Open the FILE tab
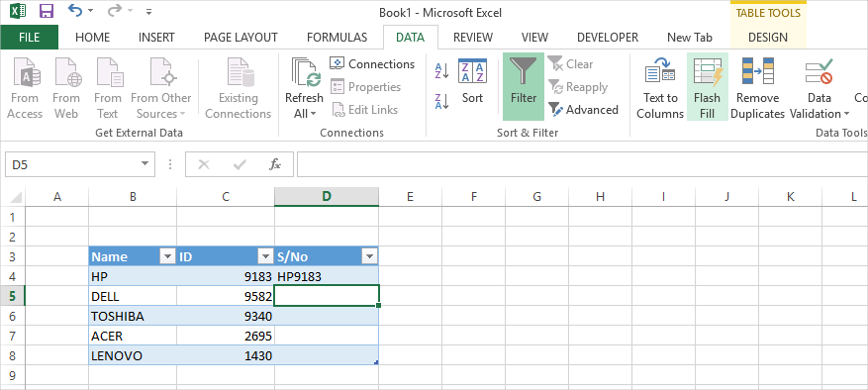The height and width of the screenshot is (390, 868). [x=30, y=37]
